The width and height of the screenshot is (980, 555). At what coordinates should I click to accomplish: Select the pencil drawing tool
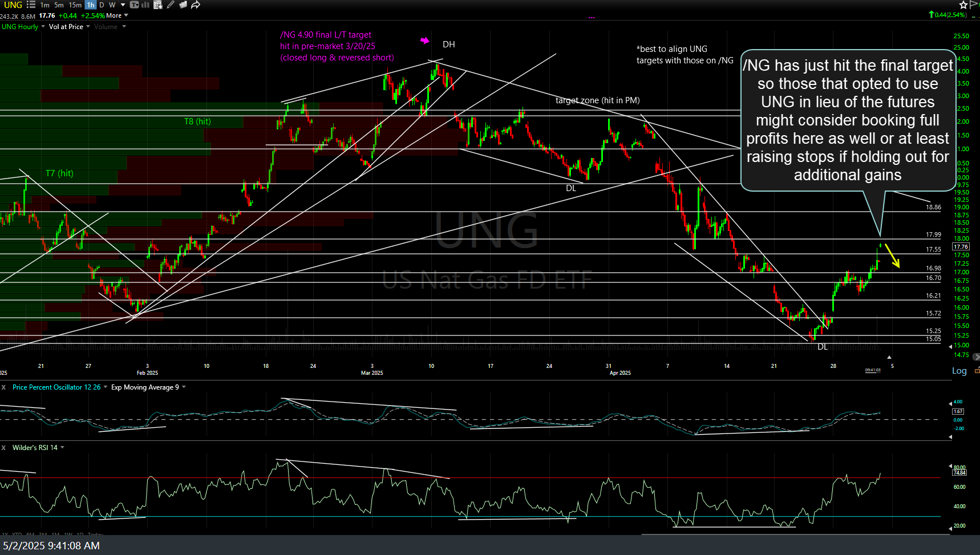pos(171,5)
